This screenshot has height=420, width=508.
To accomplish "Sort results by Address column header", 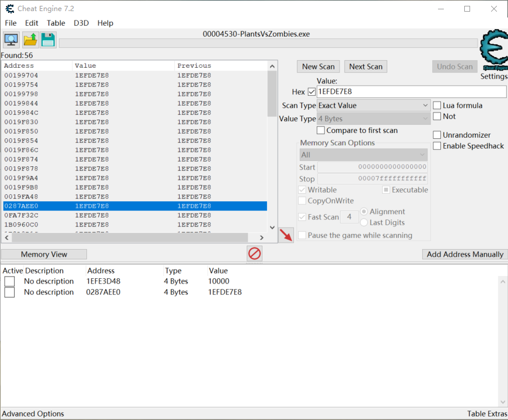I will tap(37, 65).
